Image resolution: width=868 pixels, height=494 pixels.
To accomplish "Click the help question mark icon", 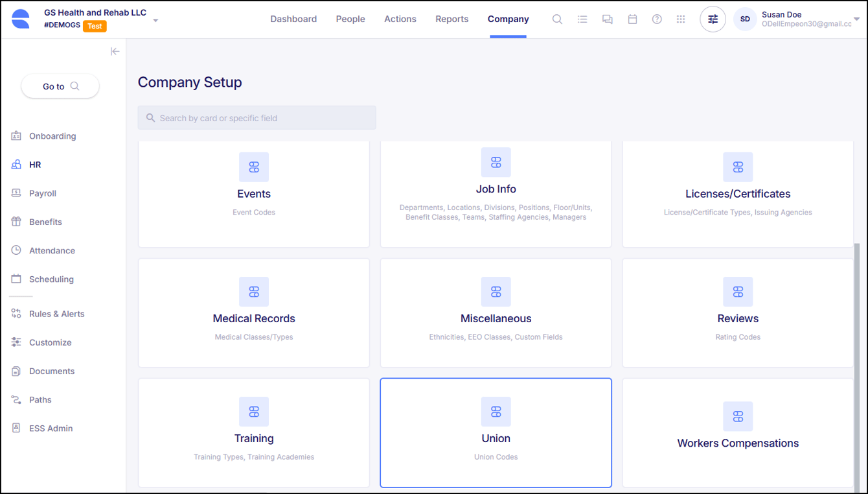I will click(x=657, y=19).
